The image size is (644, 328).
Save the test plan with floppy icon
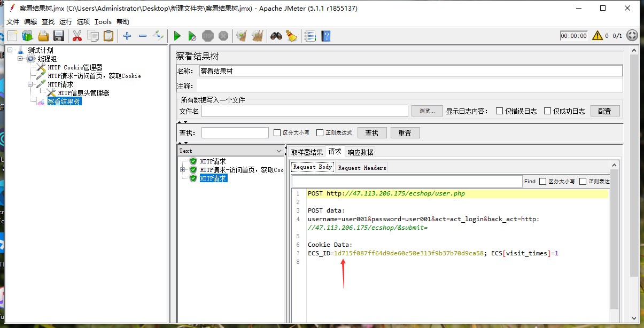click(x=59, y=36)
